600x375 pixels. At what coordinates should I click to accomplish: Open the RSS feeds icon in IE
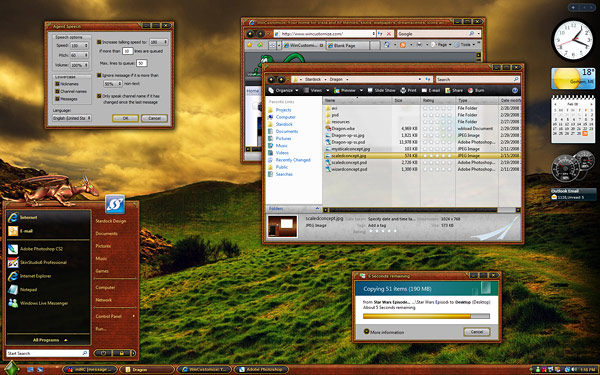pyautogui.click(x=403, y=45)
